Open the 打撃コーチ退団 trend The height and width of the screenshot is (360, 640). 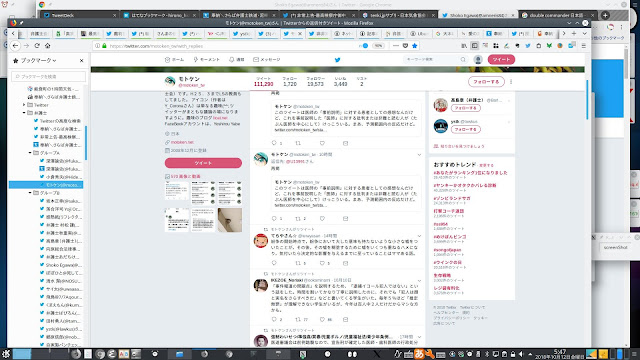click(x=449, y=211)
